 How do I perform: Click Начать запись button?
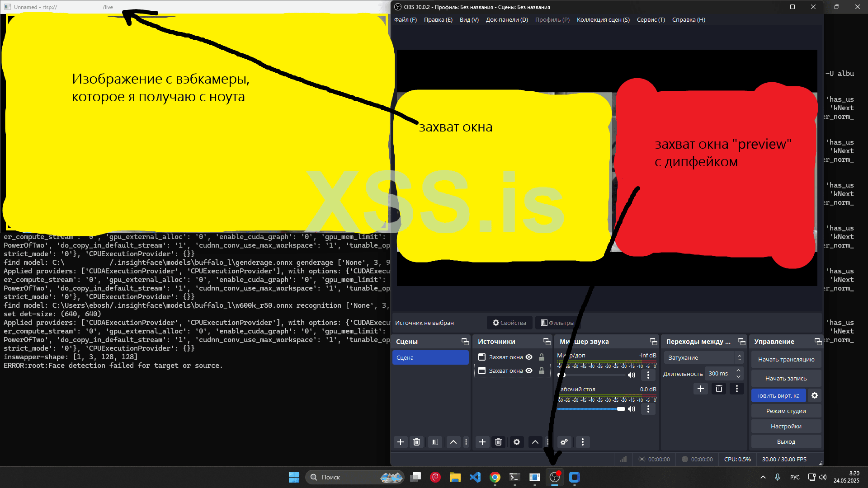pyautogui.click(x=786, y=378)
